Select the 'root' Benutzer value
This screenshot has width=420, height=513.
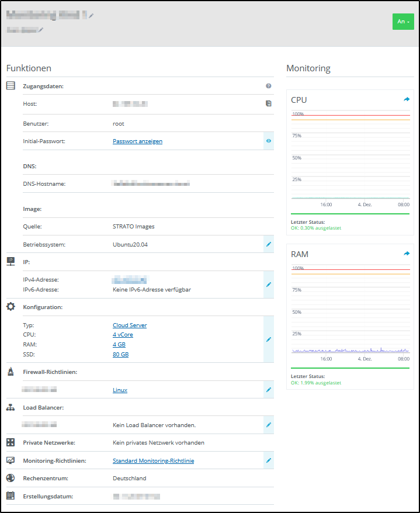[119, 124]
